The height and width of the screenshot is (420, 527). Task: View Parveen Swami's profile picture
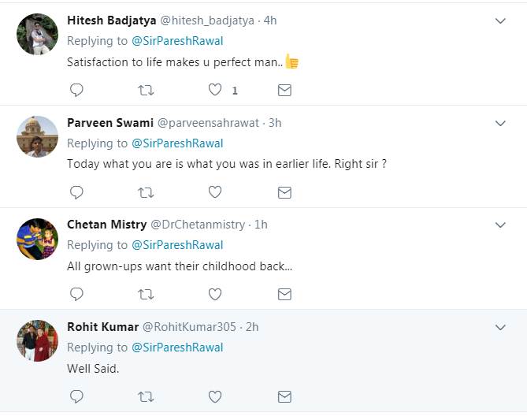[x=38, y=136]
